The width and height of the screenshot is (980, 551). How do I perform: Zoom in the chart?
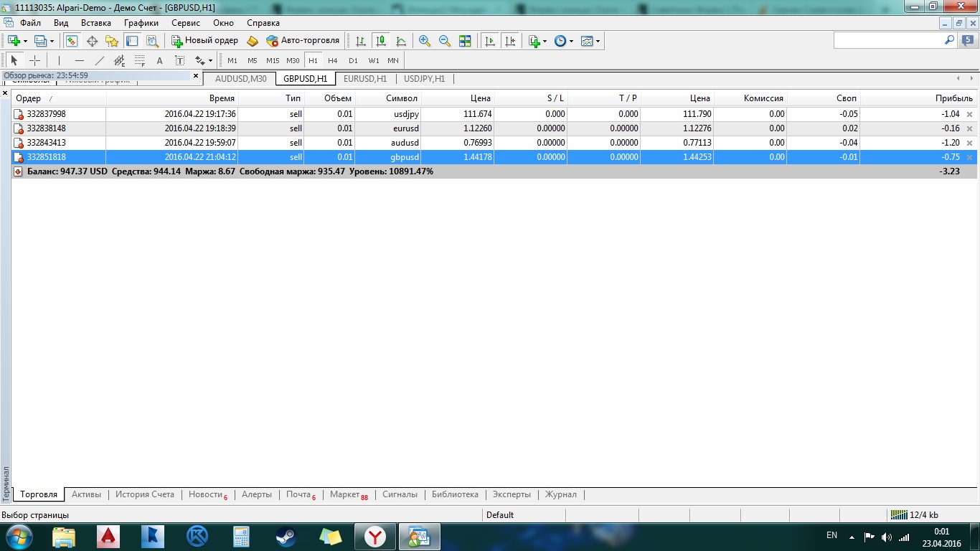(425, 41)
